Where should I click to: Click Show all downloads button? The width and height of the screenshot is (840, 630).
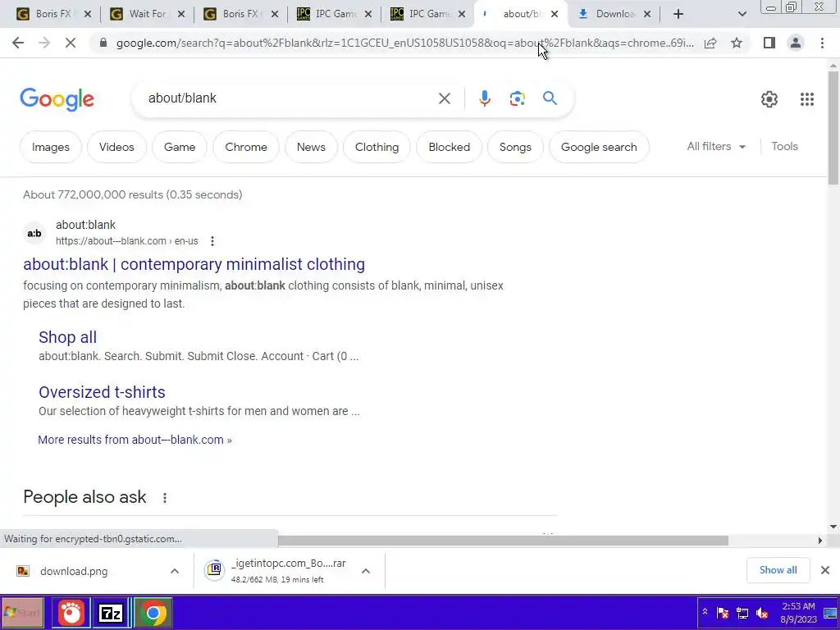pos(778,570)
